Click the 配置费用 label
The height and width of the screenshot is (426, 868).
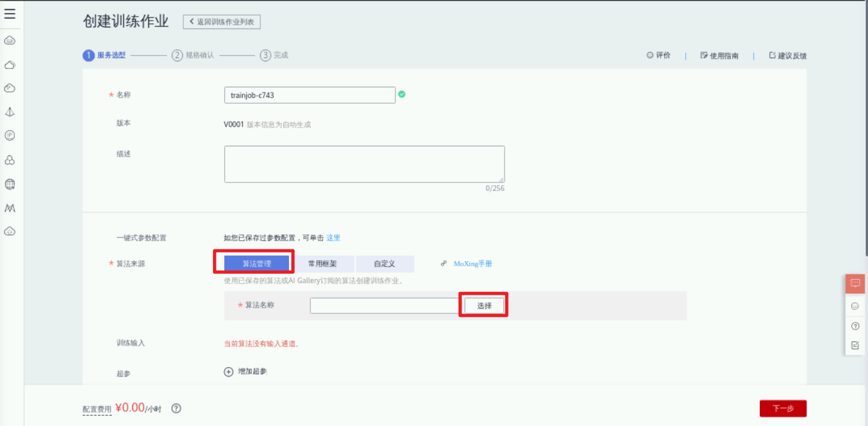97,409
